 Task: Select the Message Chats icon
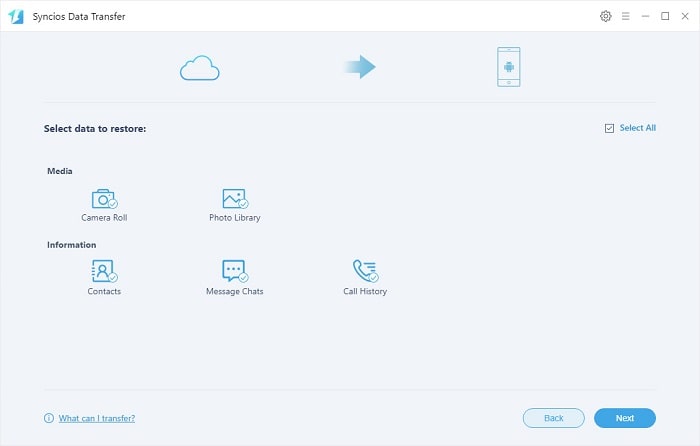235,271
